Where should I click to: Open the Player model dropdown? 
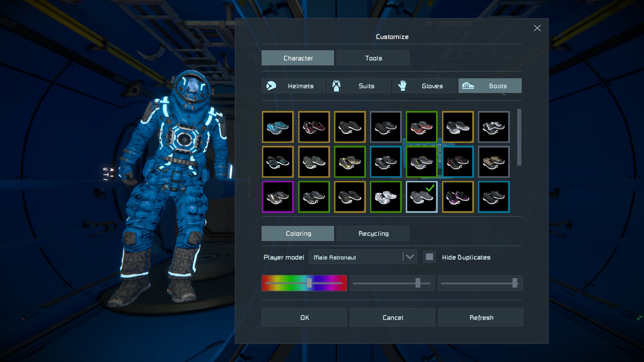356,257
